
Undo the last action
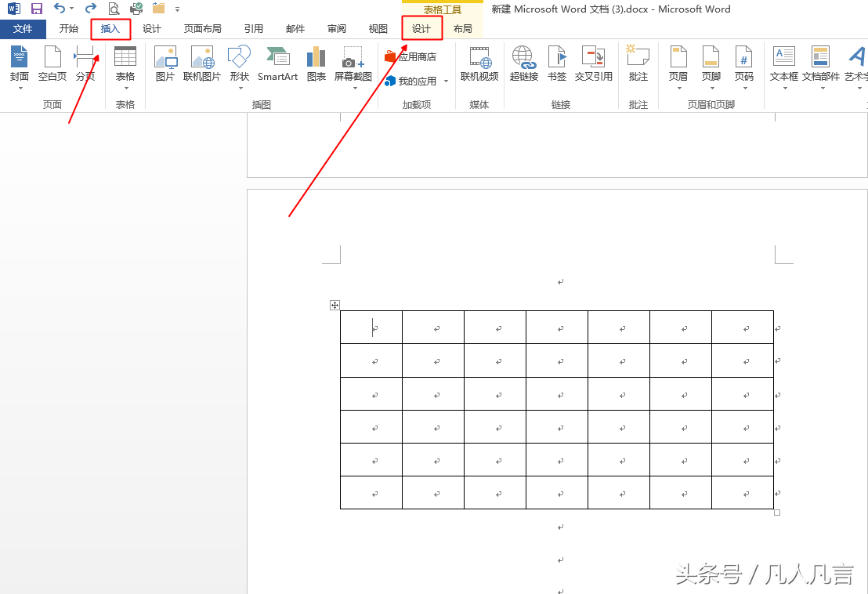tap(60, 9)
